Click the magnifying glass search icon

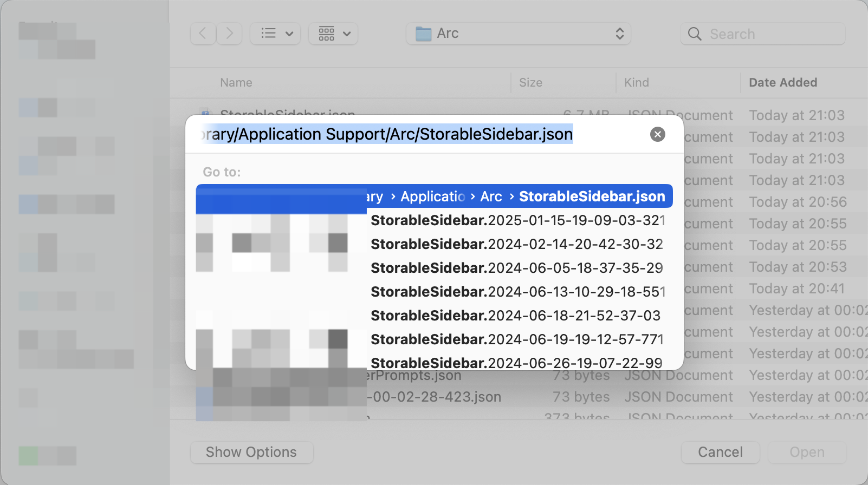click(695, 34)
